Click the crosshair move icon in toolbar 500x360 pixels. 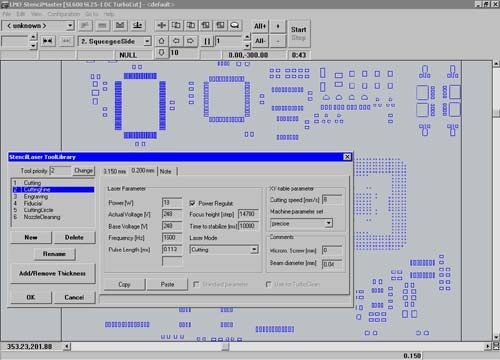pyautogui.click(x=162, y=25)
